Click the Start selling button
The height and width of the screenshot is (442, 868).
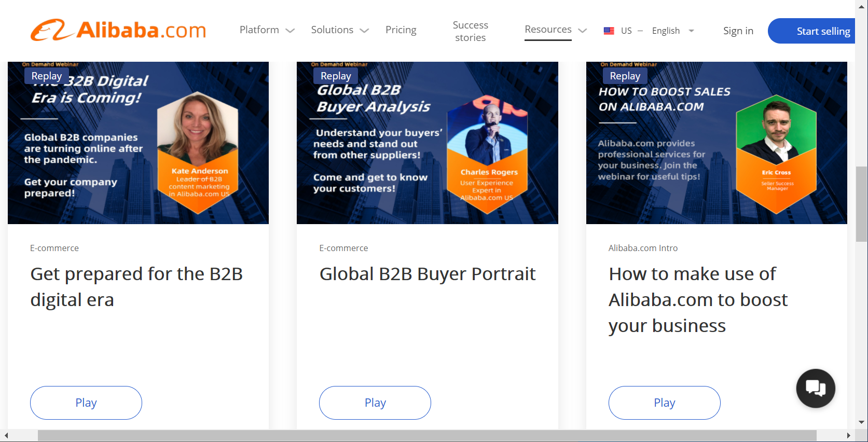[812, 31]
